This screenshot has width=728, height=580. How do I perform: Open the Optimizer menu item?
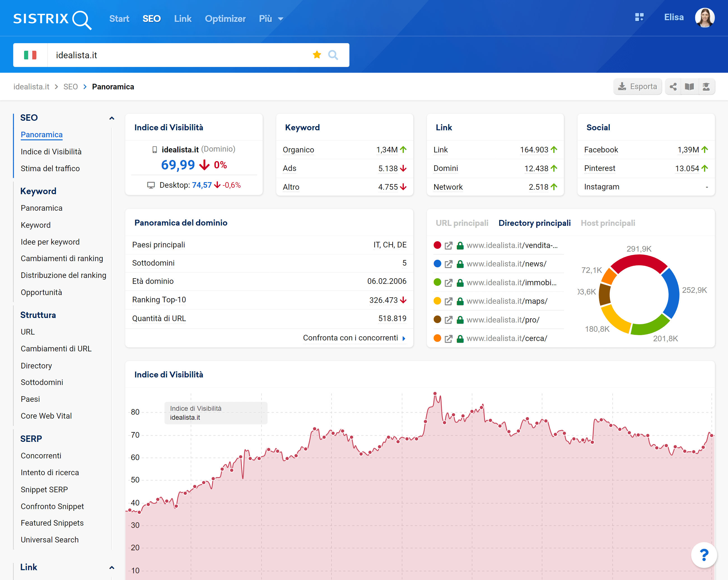[225, 18]
